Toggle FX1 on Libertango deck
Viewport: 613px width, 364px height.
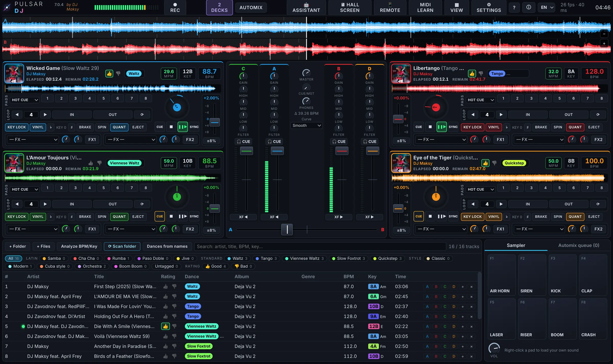(x=500, y=140)
